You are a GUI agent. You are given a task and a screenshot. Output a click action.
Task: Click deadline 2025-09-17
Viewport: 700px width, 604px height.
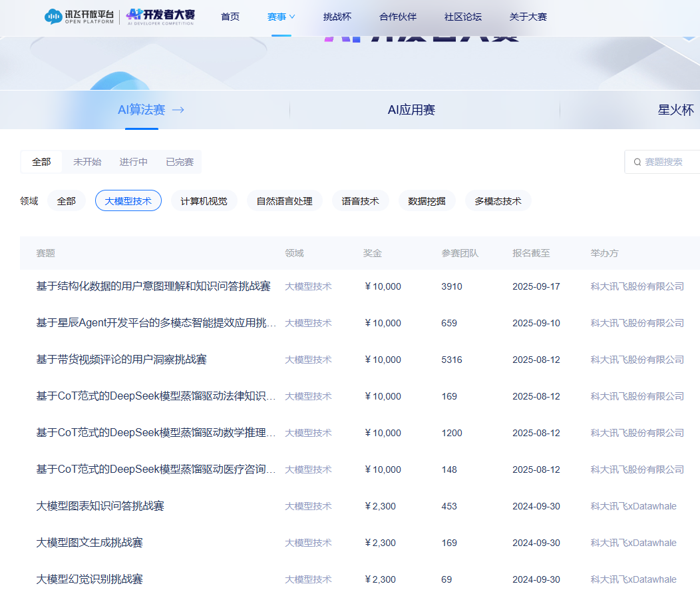[x=536, y=286]
